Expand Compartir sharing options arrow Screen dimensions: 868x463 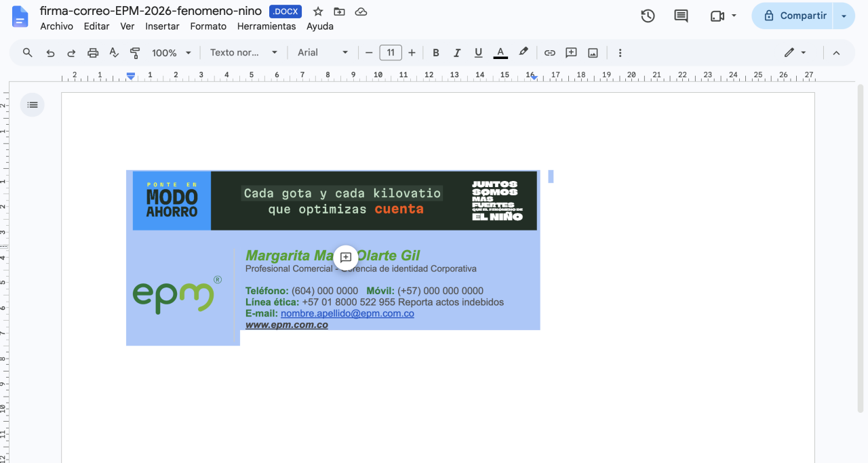click(x=844, y=16)
